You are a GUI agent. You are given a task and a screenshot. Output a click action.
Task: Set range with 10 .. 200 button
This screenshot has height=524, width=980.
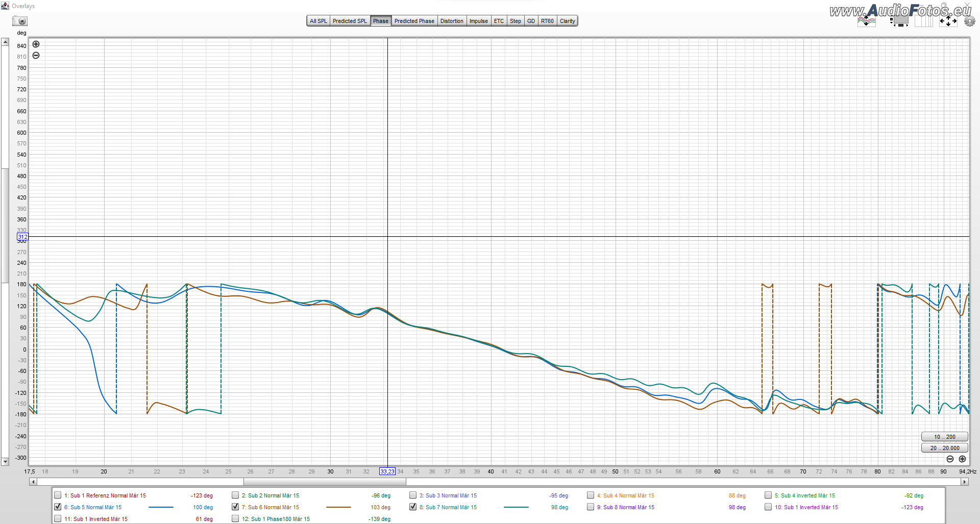pos(944,437)
